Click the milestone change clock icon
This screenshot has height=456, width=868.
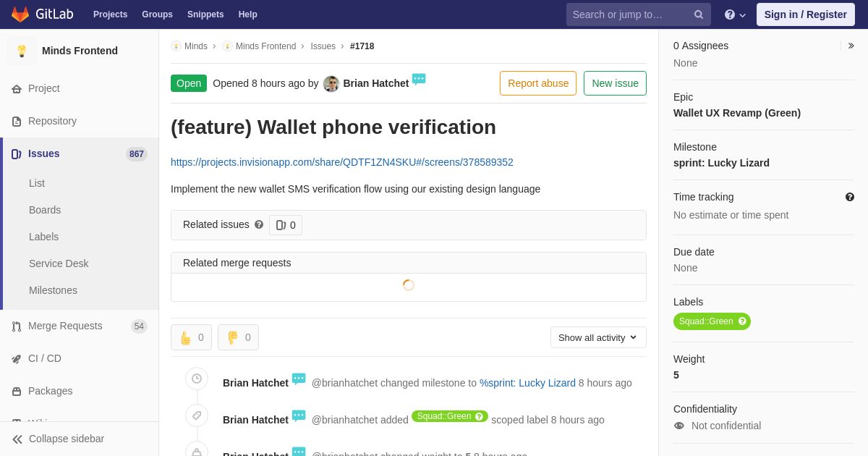tap(197, 379)
